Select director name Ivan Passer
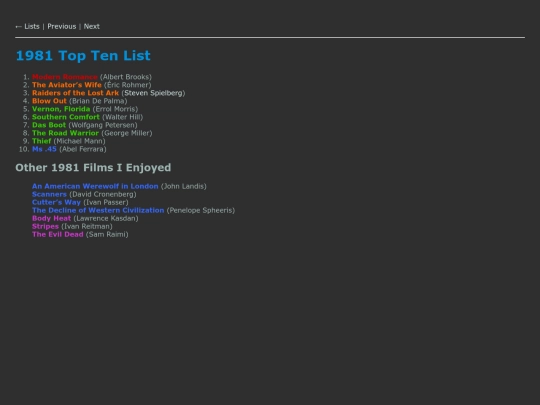540x405 pixels. tap(106, 202)
